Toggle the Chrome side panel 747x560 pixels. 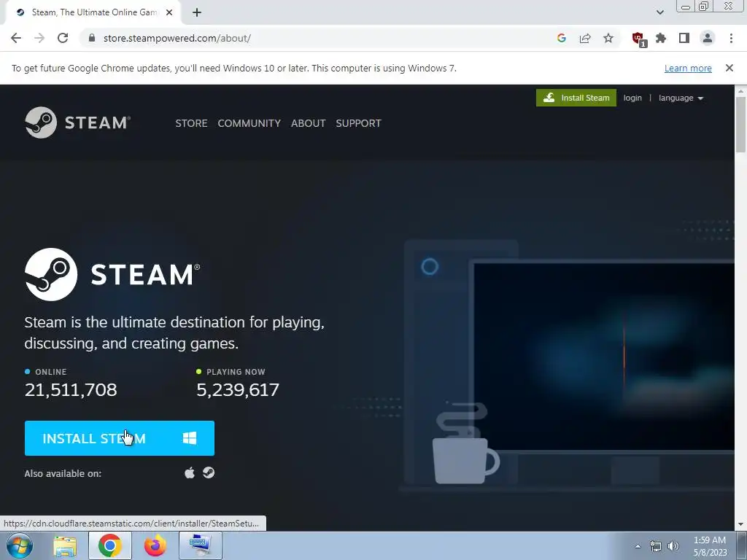pyautogui.click(x=684, y=38)
